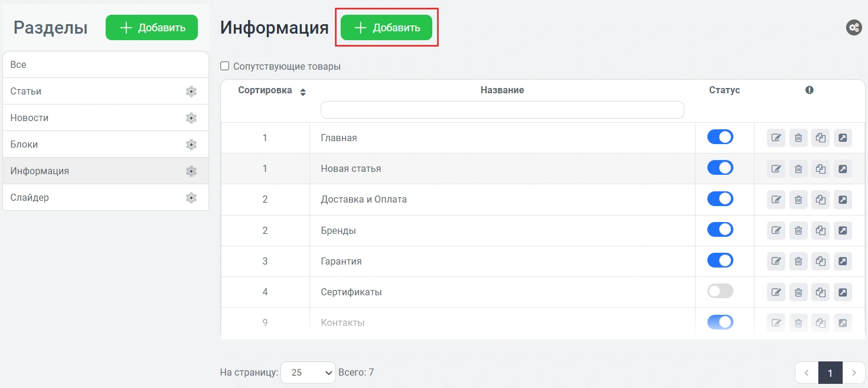Select Блоки section in sidebar
The height and width of the screenshot is (388, 868).
coord(24,145)
